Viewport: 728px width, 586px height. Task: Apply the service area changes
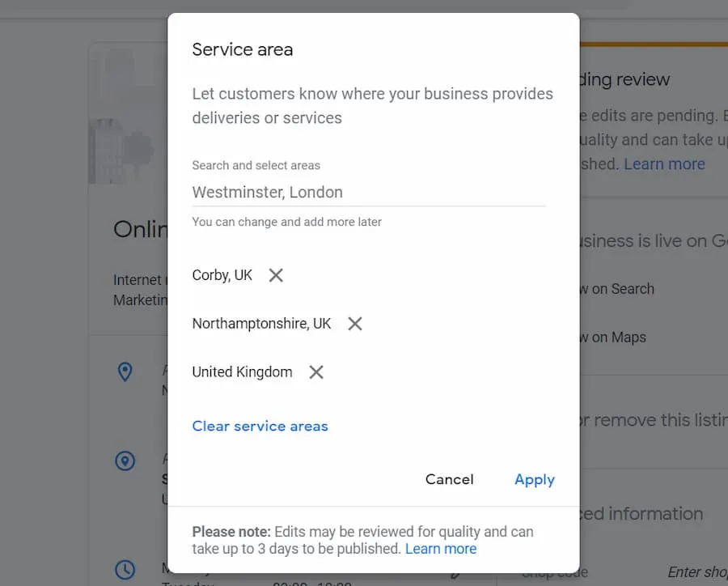(535, 479)
